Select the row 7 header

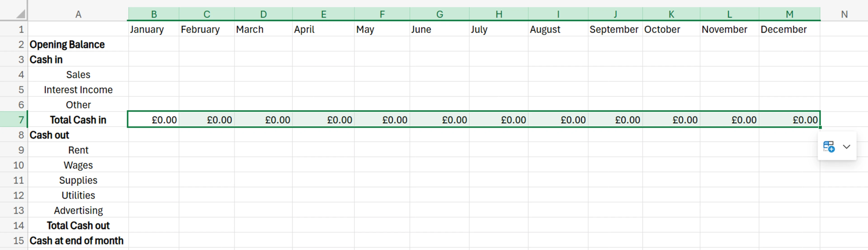(19, 119)
